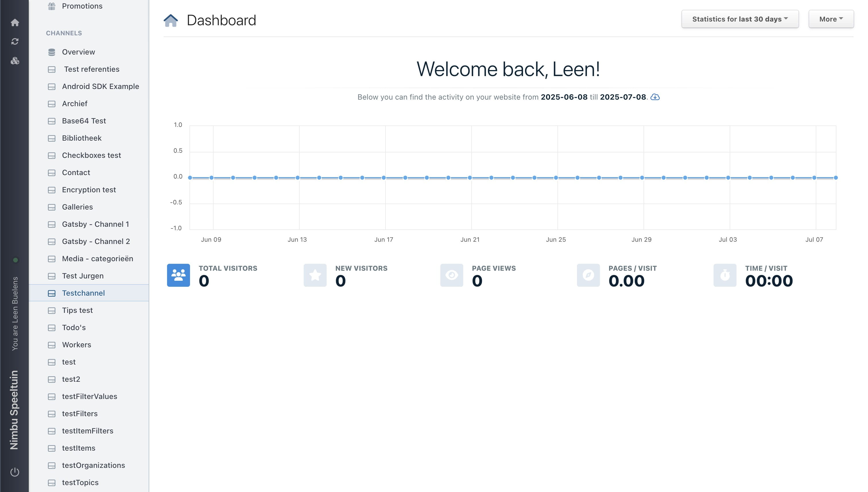The height and width of the screenshot is (492, 868).
Task: Click the green status dot in sidebar
Action: coord(15,260)
